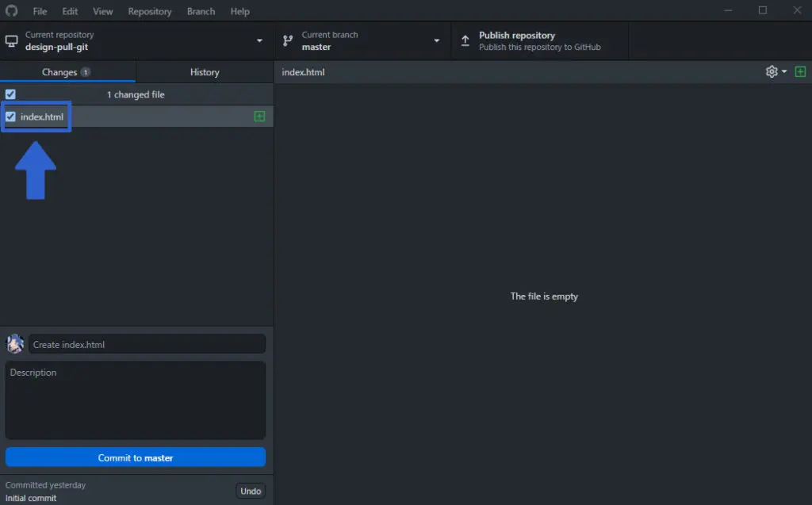812x505 pixels.
Task: Click your user avatar beside the commit summary
Action: point(14,343)
